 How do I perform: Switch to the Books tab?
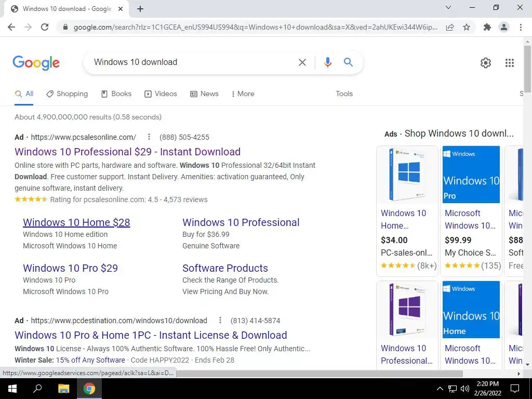tap(116, 94)
